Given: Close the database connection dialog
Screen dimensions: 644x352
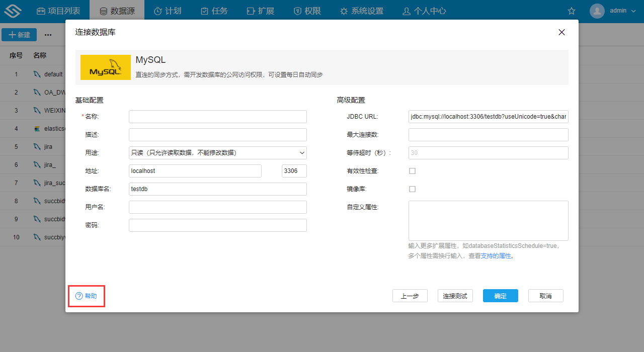Looking at the screenshot, I should coord(561,32).
